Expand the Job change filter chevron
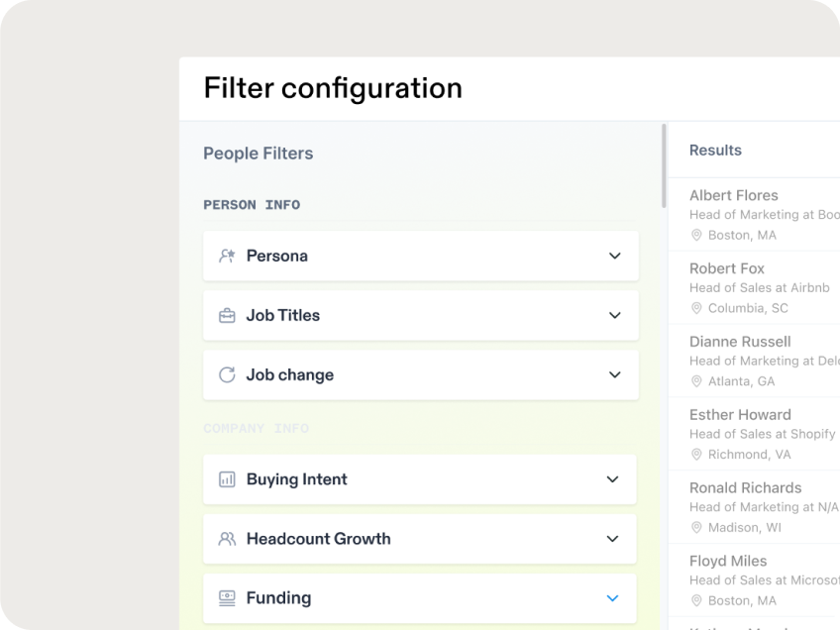Viewport: 840px width, 630px height. tap(614, 374)
